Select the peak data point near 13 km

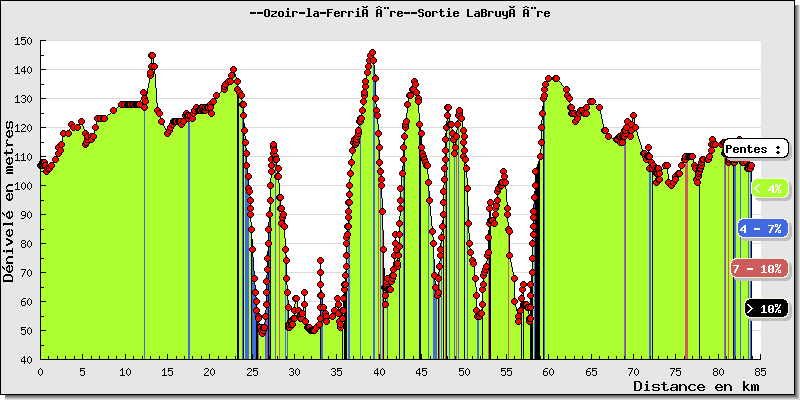152,56
